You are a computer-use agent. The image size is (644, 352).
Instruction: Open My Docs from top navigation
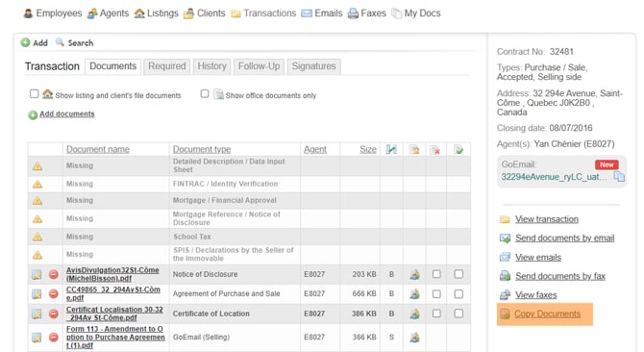416,13
